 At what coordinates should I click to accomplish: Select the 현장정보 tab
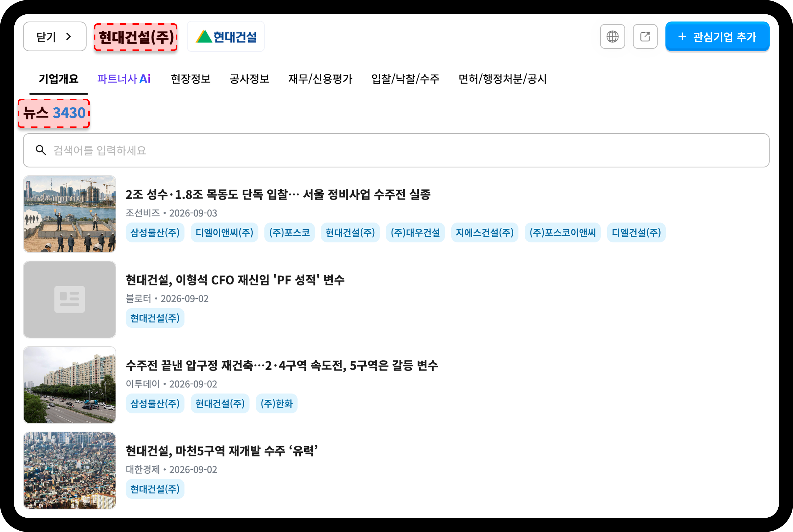point(191,79)
